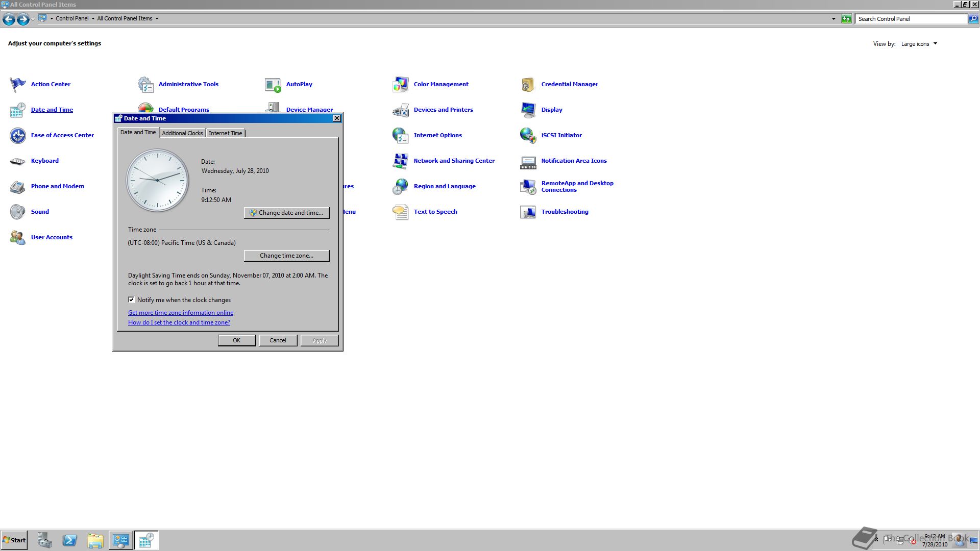Viewport: 980px width, 551px height.
Task: Launch Server Manager from taskbar
Action: 44,540
